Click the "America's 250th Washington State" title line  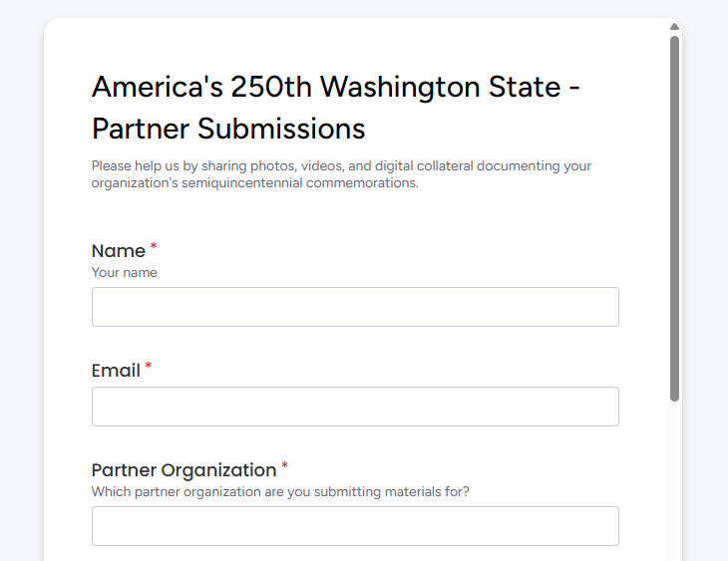click(336, 87)
